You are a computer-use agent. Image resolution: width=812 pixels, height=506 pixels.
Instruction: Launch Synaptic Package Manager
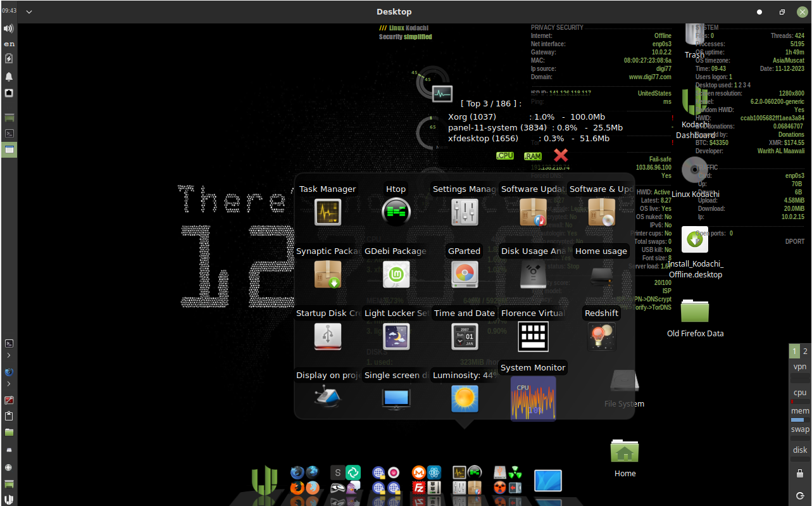pyautogui.click(x=328, y=274)
